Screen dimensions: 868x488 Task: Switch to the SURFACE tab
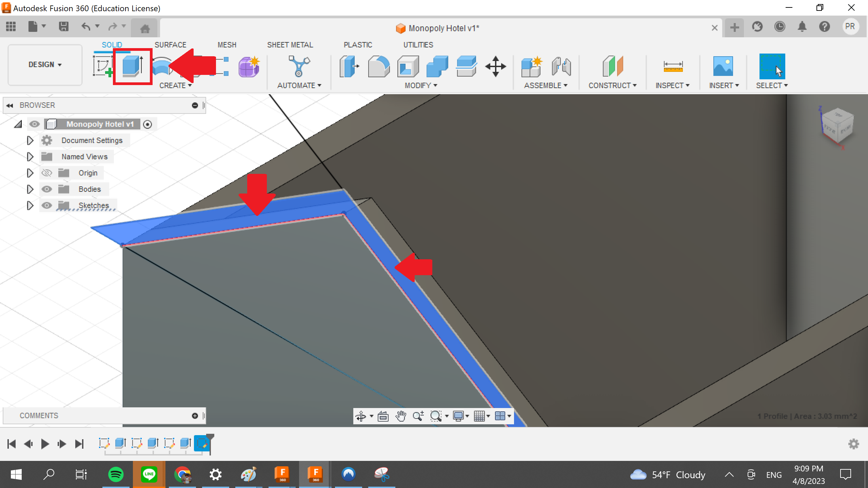click(x=170, y=45)
